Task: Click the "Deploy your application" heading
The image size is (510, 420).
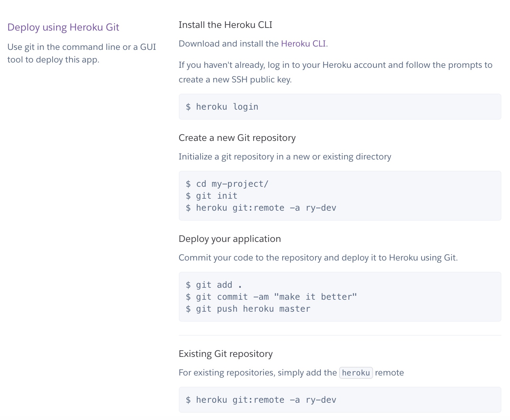Action: coord(230,239)
